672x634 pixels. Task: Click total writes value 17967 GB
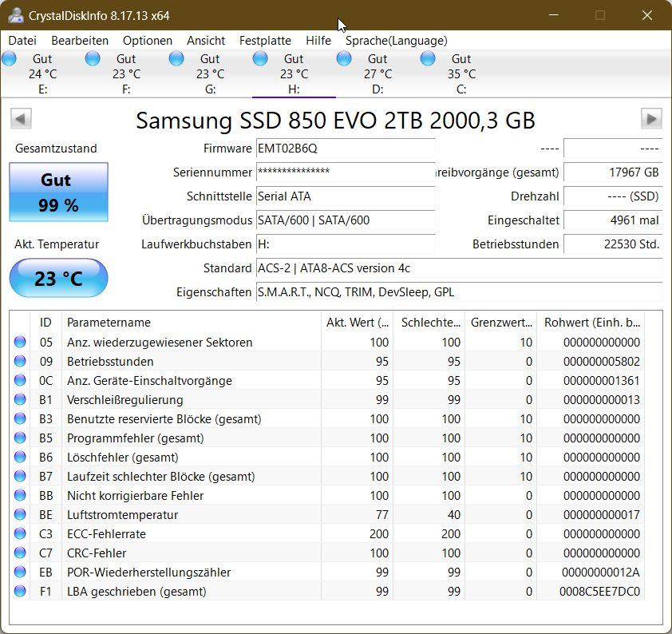pyautogui.click(x=613, y=172)
